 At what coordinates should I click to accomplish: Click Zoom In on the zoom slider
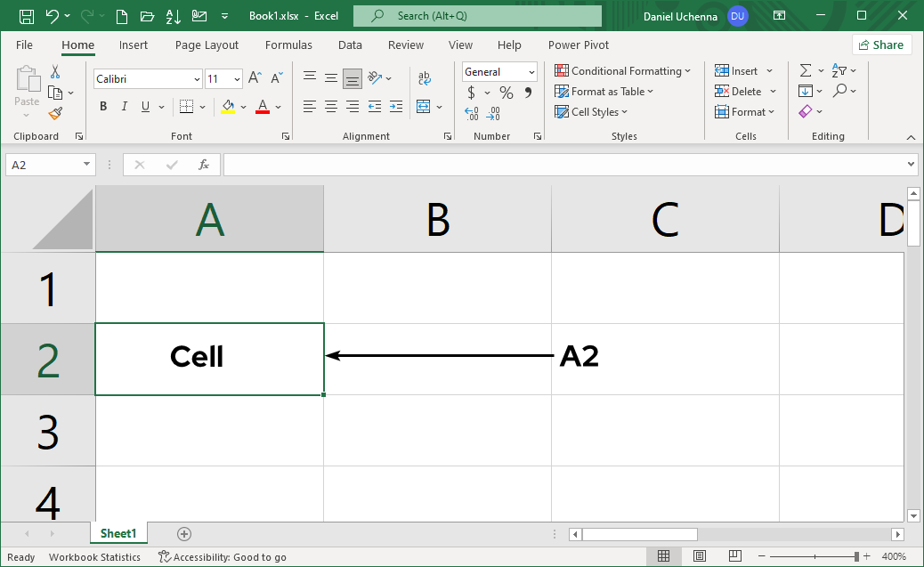coord(865,556)
